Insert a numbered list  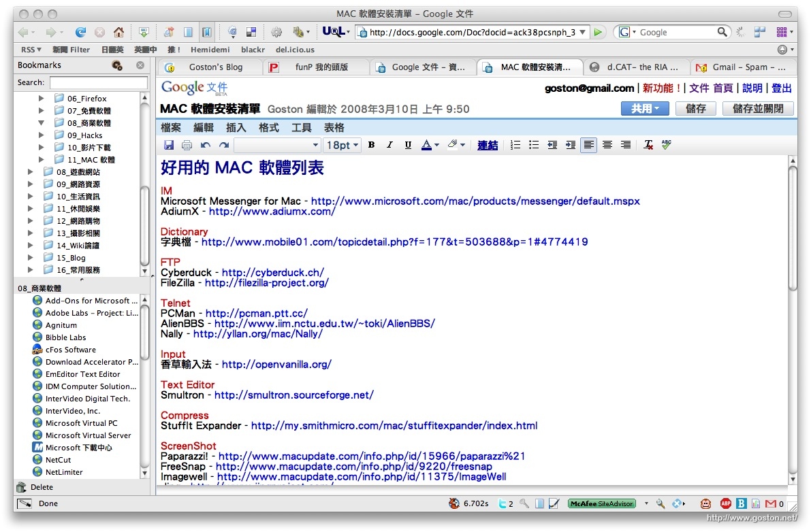[x=515, y=145]
